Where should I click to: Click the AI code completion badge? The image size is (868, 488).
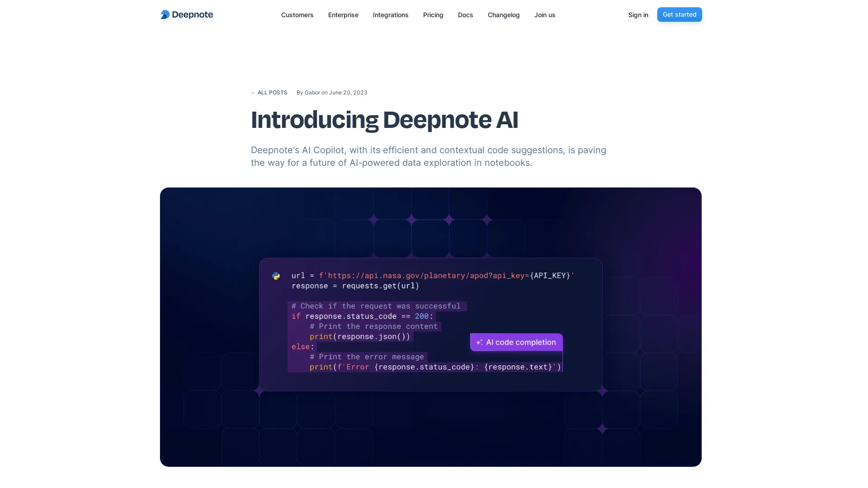coord(516,342)
